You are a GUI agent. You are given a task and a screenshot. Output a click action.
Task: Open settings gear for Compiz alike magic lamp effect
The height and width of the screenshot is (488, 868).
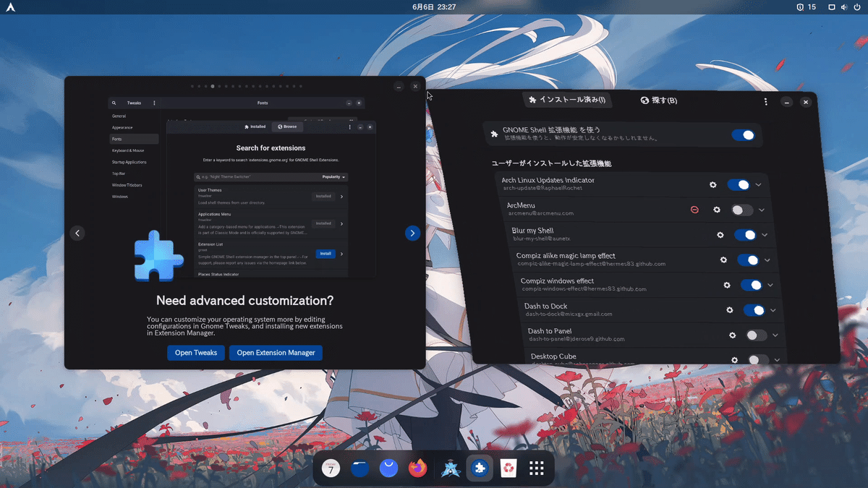pyautogui.click(x=723, y=260)
